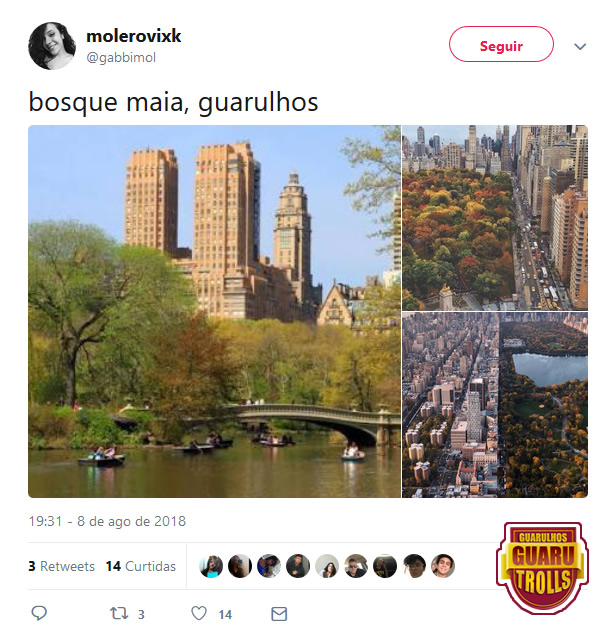Open the large lake and bridge photo
Image resolution: width=615 pixels, height=632 pixels.
[x=214, y=311]
